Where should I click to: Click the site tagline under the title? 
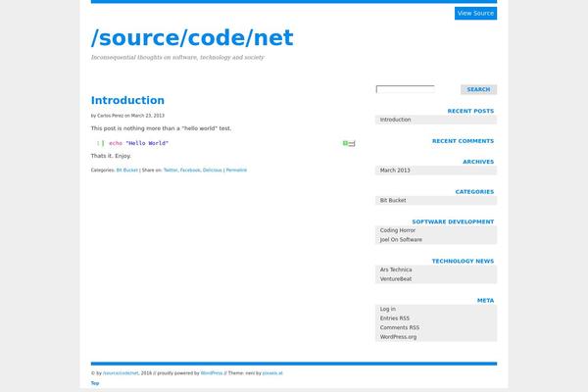(177, 58)
